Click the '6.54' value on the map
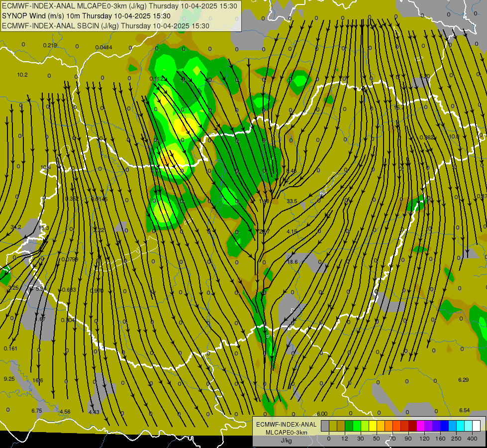Image resolution: width=487 pixels, height=448 pixels. [x=464, y=410]
